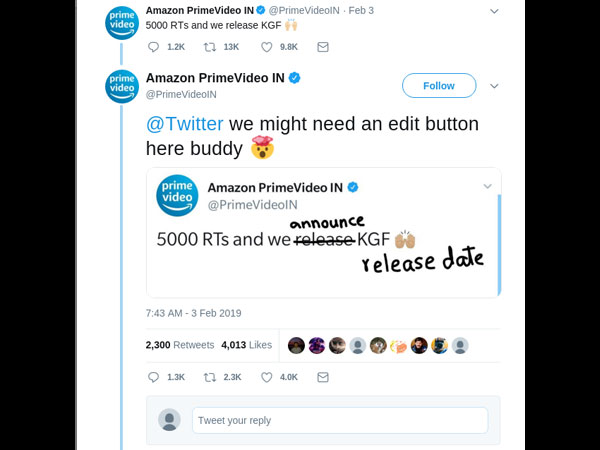600x450 pixels.
Task: Click reply icon showing 1.3K replies
Action: point(153,377)
